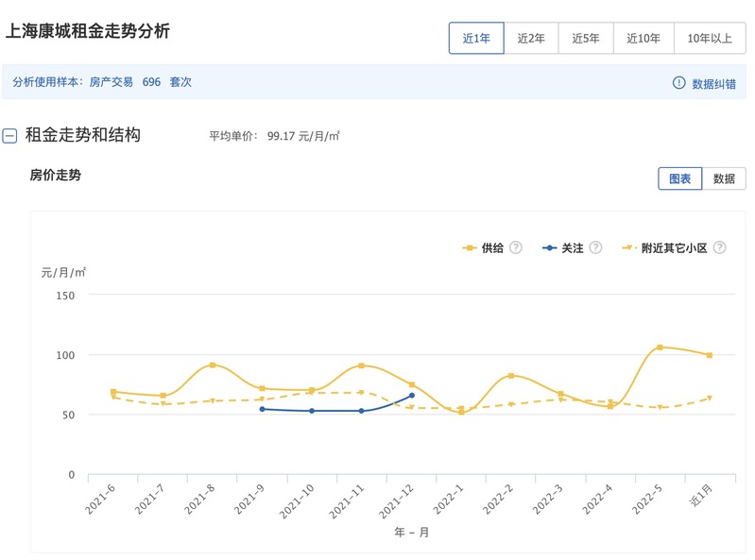
Task: Click the 房价走势 chart title
Action: [x=56, y=175]
